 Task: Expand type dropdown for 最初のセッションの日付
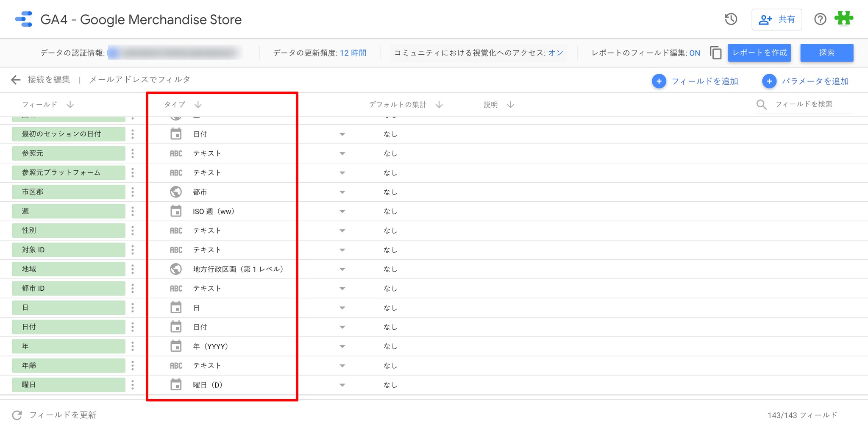click(x=342, y=134)
